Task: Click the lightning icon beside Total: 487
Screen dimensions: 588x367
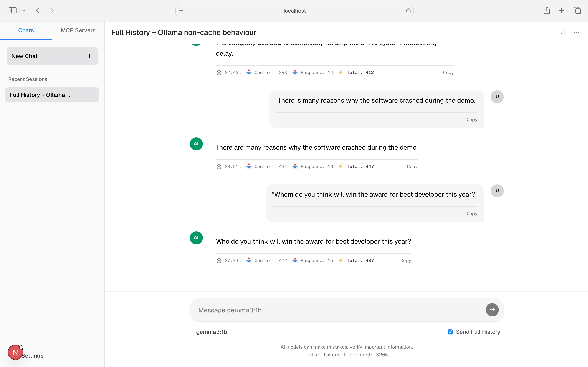Action: (341, 260)
